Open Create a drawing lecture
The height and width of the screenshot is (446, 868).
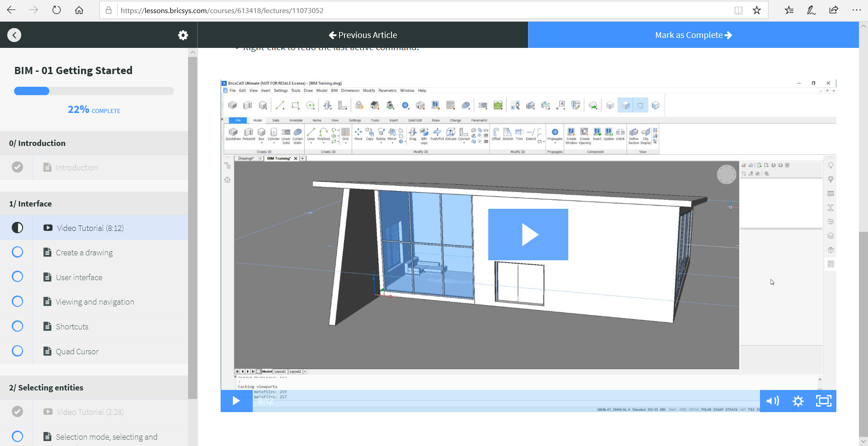84,253
